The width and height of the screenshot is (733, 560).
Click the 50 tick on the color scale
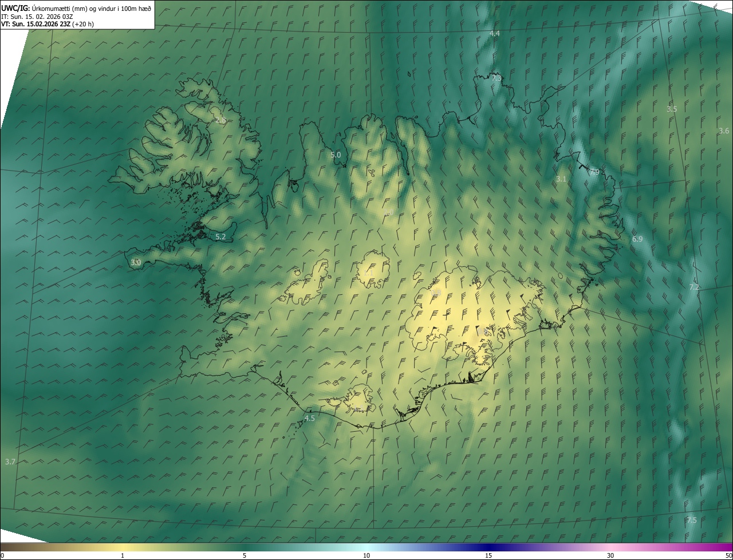(x=728, y=555)
